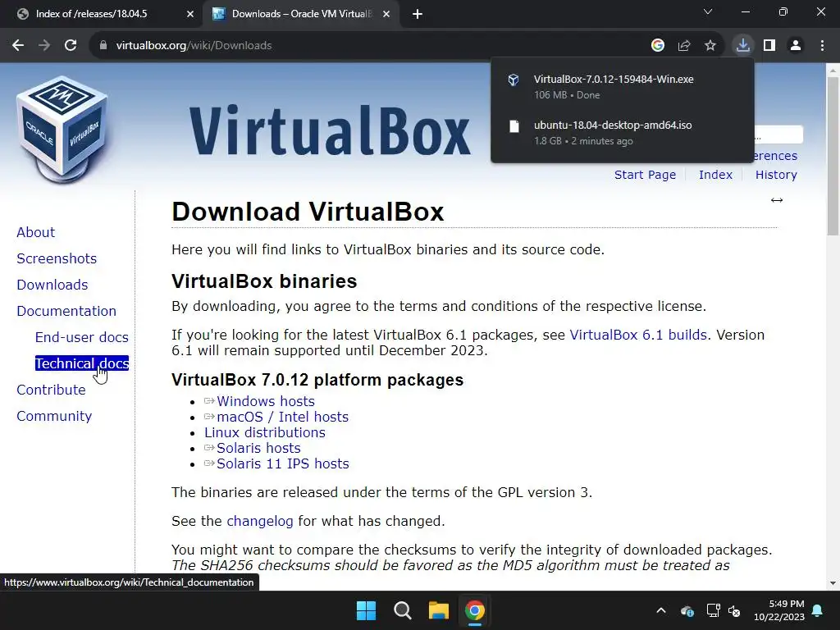The width and height of the screenshot is (840, 630).
Task: Open the Google account icon in address bar
Action: (658, 46)
